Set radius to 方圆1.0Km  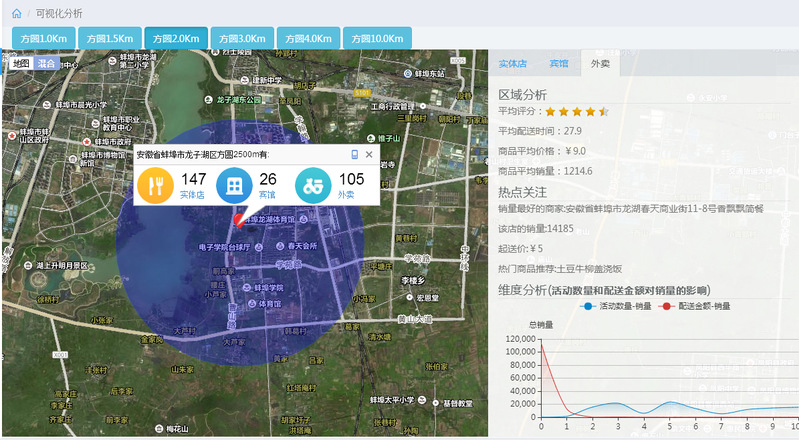click(x=42, y=38)
